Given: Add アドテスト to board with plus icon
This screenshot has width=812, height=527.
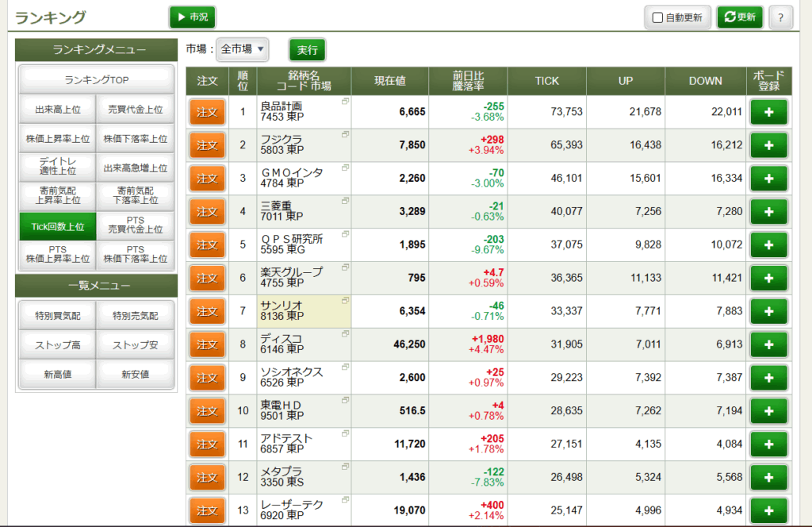Looking at the screenshot, I should 768,444.
